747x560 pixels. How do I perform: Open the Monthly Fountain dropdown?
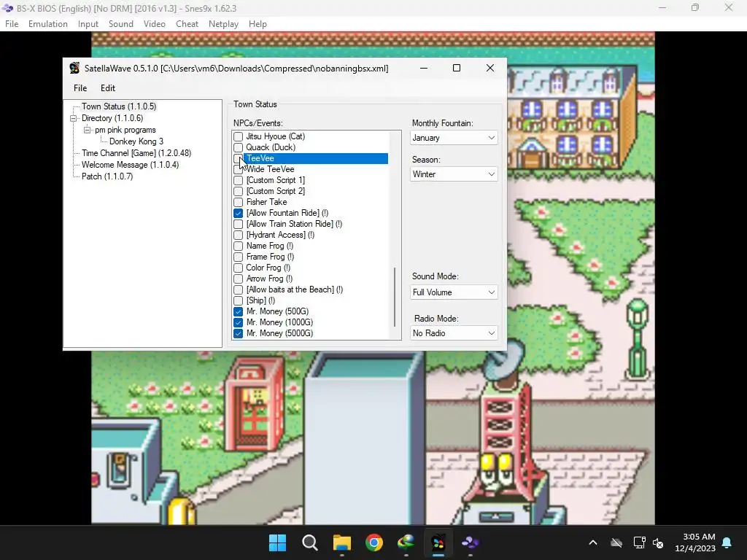pos(454,138)
